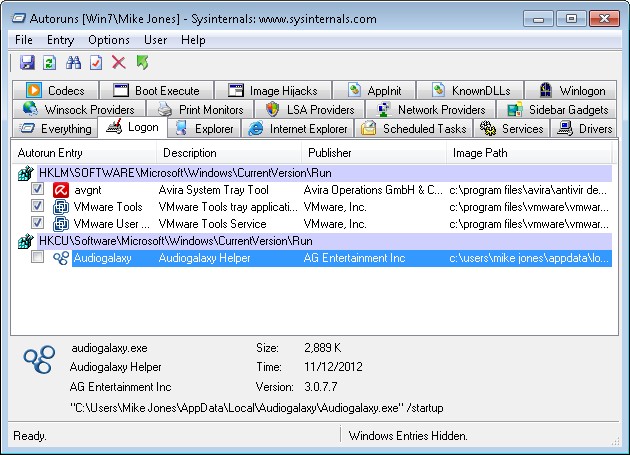
Task: Click the Properties checkmark page icon
Action: [x=96, y=63]
